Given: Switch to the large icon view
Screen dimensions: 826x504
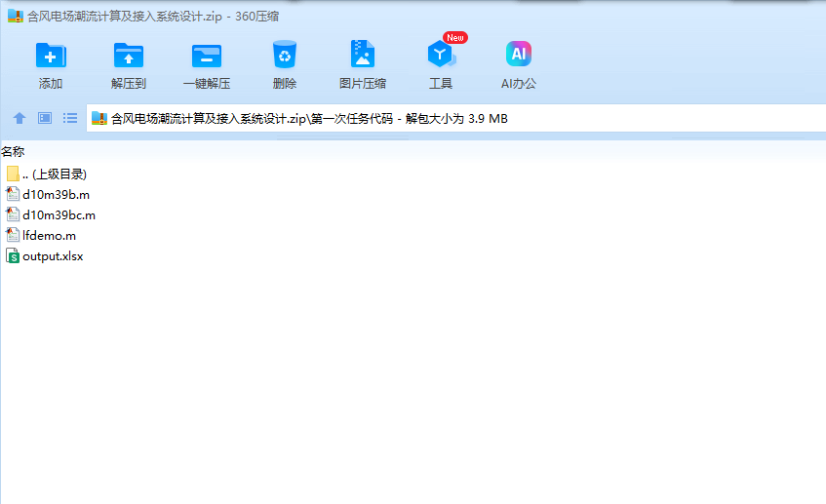Looking at the screenshot, I should [x=45, y=118].
